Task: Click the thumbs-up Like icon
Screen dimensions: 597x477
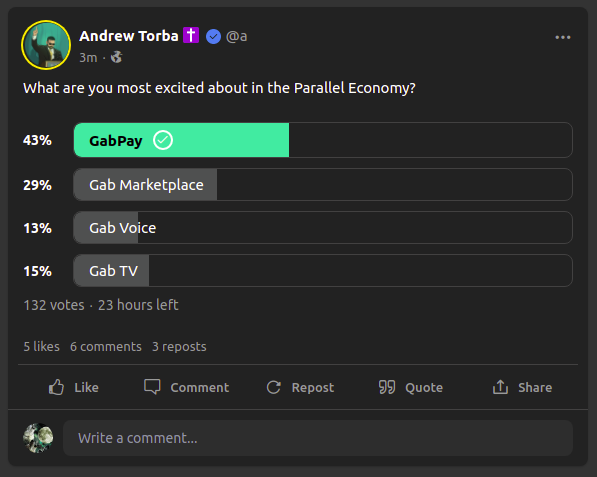Action: (x=56, y=387)
